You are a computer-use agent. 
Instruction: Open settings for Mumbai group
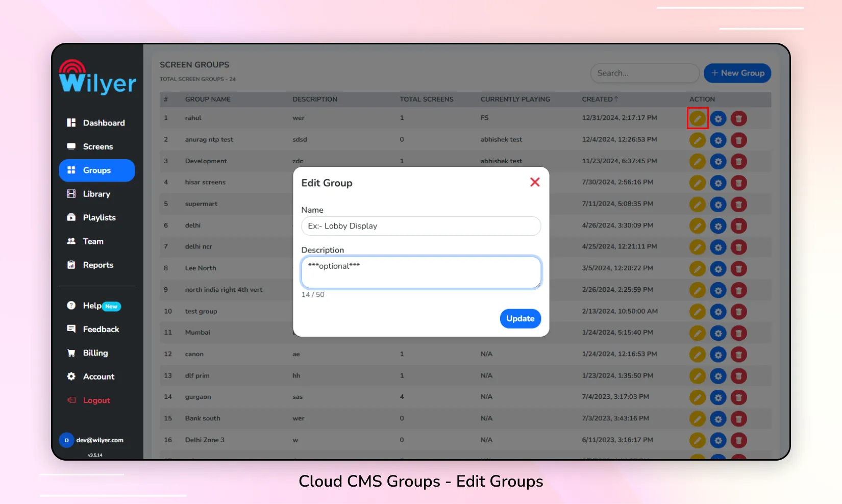pos(718,333)
